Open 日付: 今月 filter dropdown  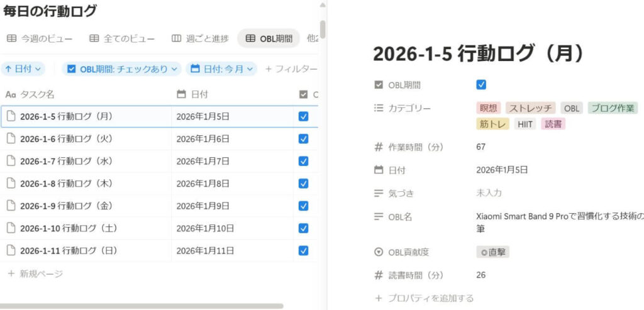point(221,69)
